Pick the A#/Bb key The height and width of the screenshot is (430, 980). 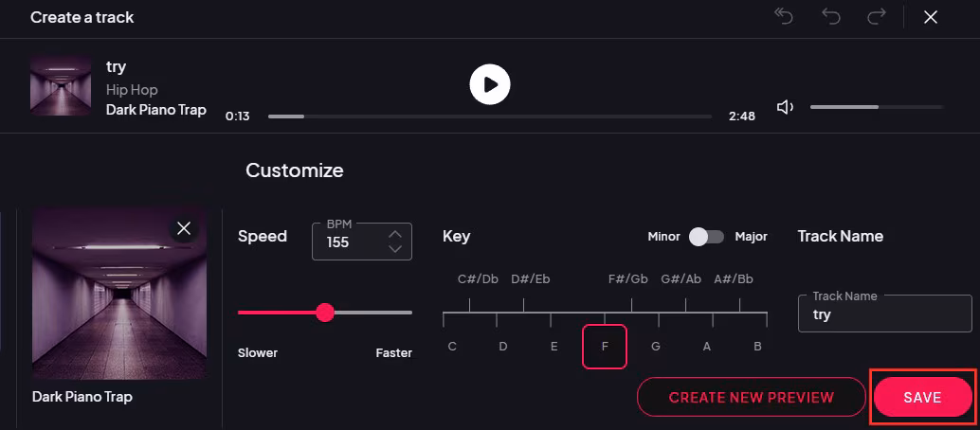(734, 279)
